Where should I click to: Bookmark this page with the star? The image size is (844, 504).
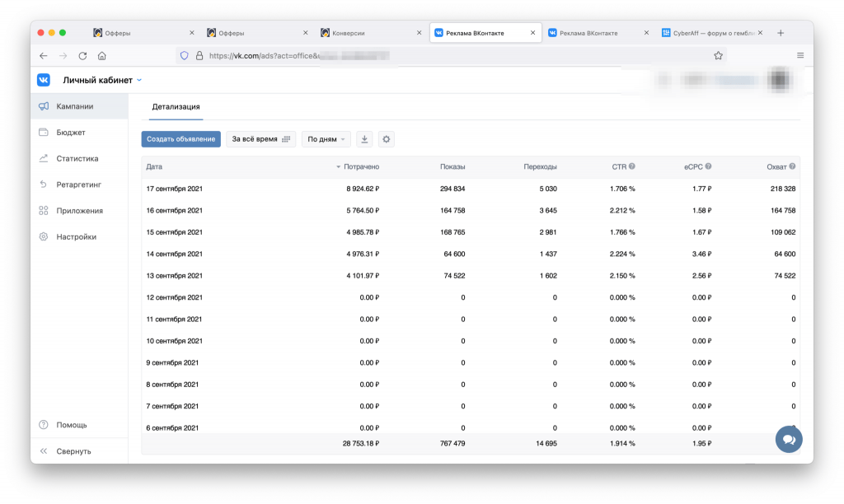tap(718, 56)
